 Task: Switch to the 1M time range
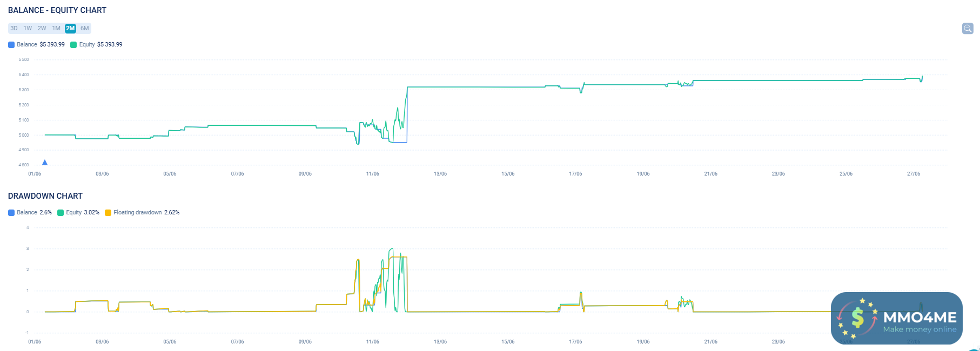point(56,29)
